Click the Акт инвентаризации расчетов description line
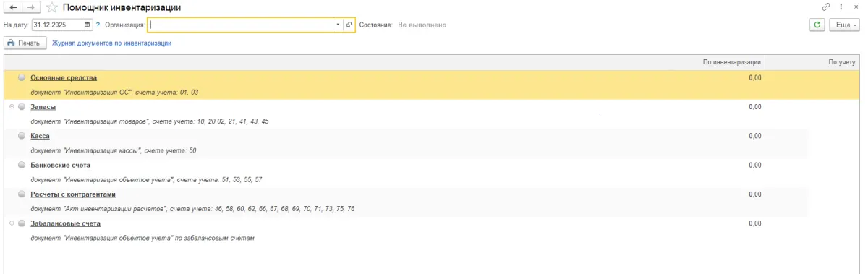868x274 pixels. (192, 209)
